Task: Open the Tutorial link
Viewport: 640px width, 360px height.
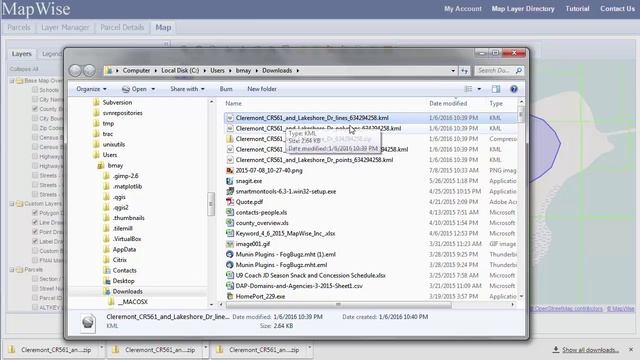Action: pyautogui.click(x=577, y=9)
